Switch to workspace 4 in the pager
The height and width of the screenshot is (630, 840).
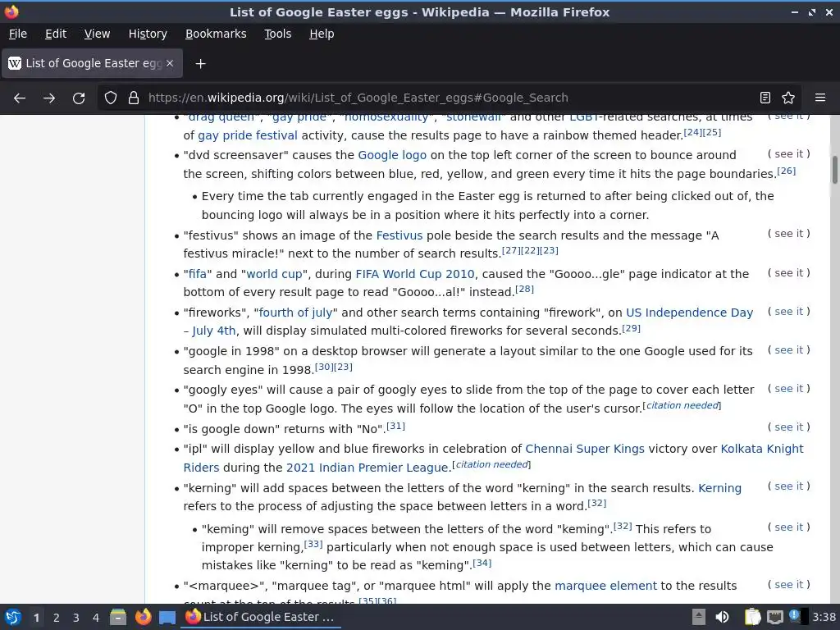[96, 618]
